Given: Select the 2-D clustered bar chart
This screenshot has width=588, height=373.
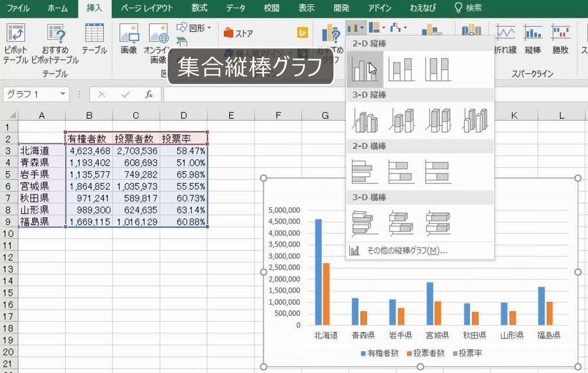Looking at the screenshot, I should [x=365, y=172].
